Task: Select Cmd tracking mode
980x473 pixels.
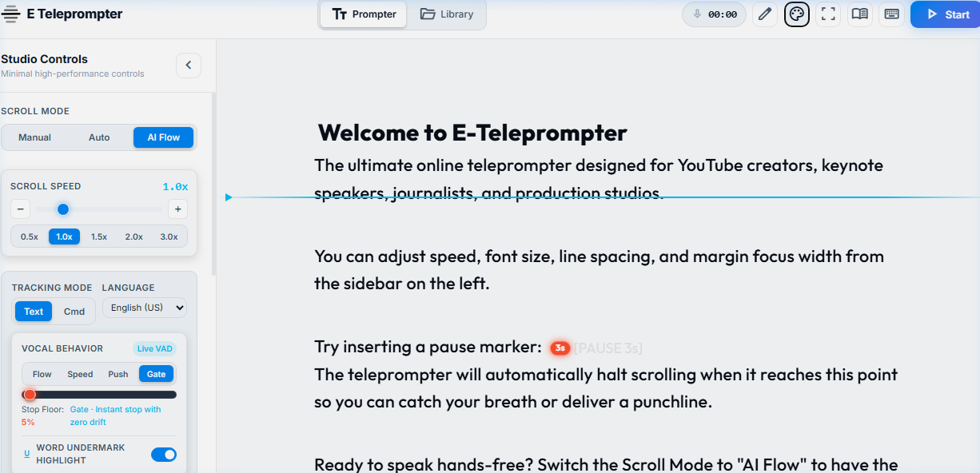Action: (74, 312)
